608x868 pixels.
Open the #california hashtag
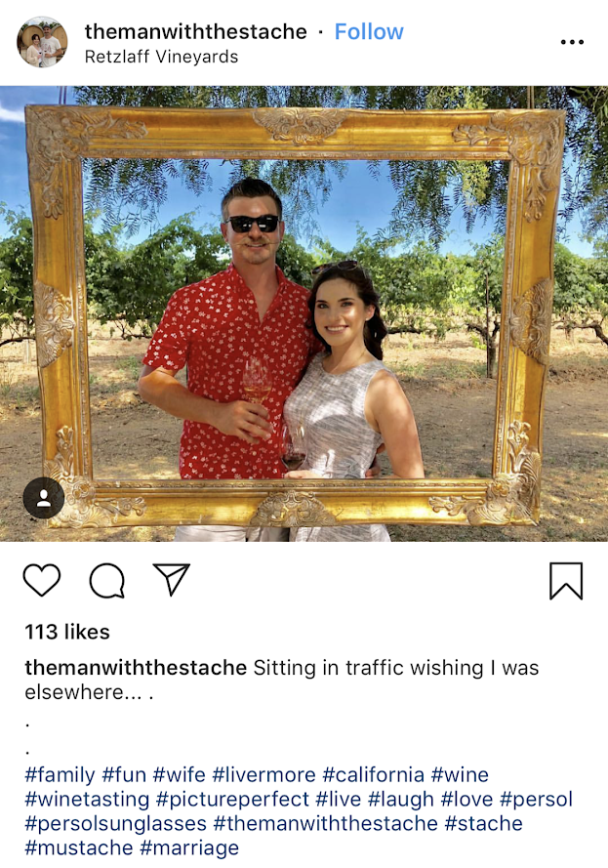[374, 774]
